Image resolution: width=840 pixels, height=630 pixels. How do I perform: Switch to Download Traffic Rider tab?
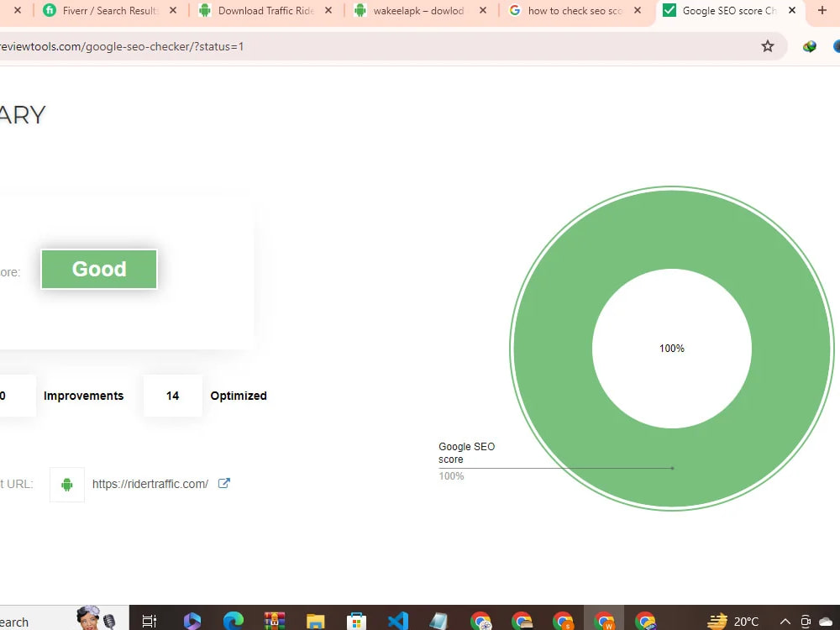[265, 11]
